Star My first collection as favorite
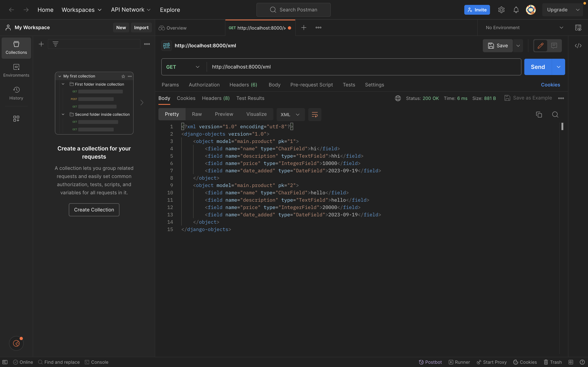Viewport: 588px width, 367px height. coord(123,76)
